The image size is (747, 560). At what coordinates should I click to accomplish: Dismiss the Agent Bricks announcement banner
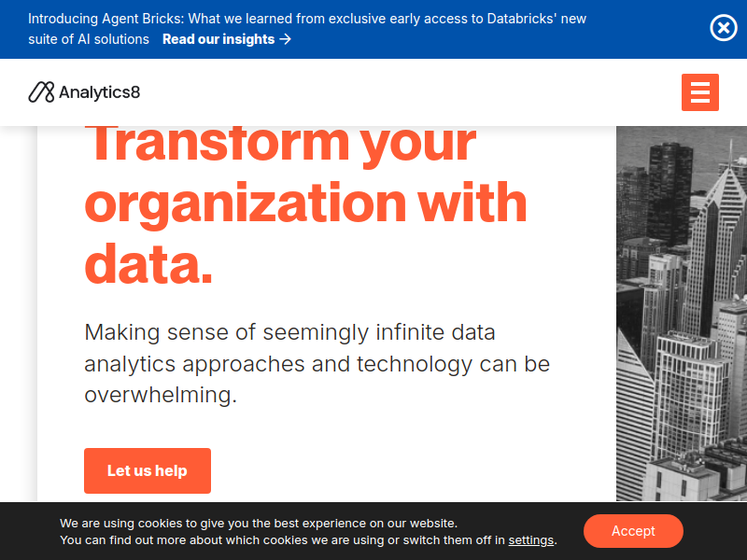pyautogui.click(x=723, y=28)
